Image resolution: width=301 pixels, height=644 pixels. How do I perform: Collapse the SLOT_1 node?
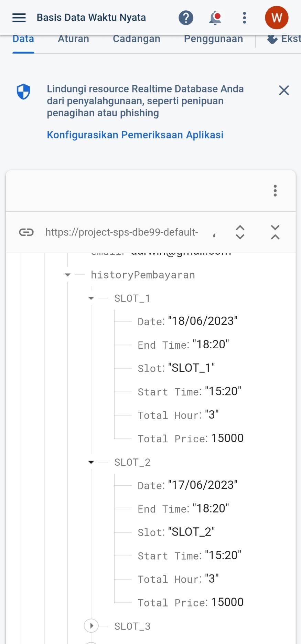[91, 298]
